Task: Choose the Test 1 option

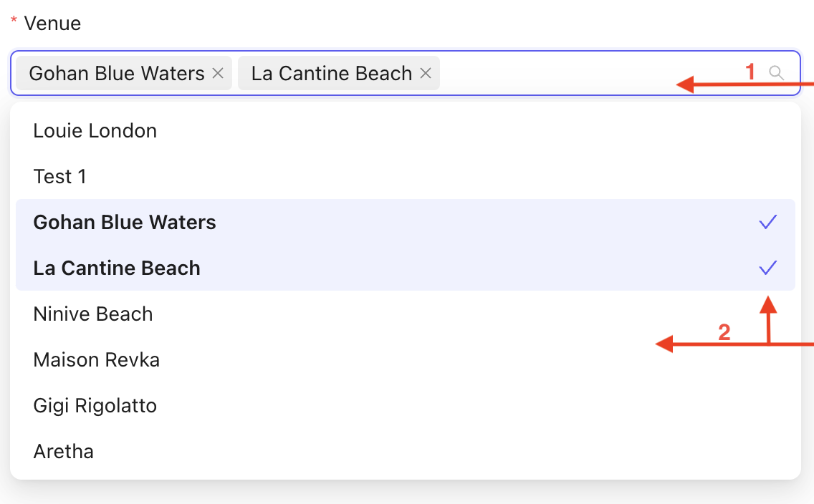Action: (x=60, y=177)
